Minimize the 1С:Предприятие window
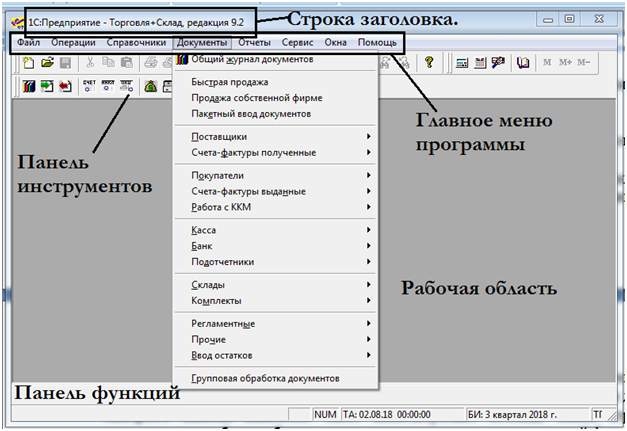The height and width of the screenshot is (431, 627). click(x=548, y=20)
